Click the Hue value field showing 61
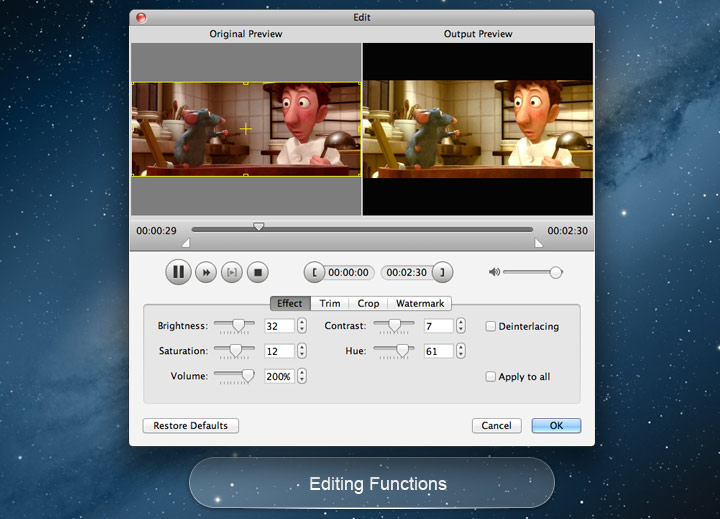Viewport: 720px width, 519px height. (439, 351)
